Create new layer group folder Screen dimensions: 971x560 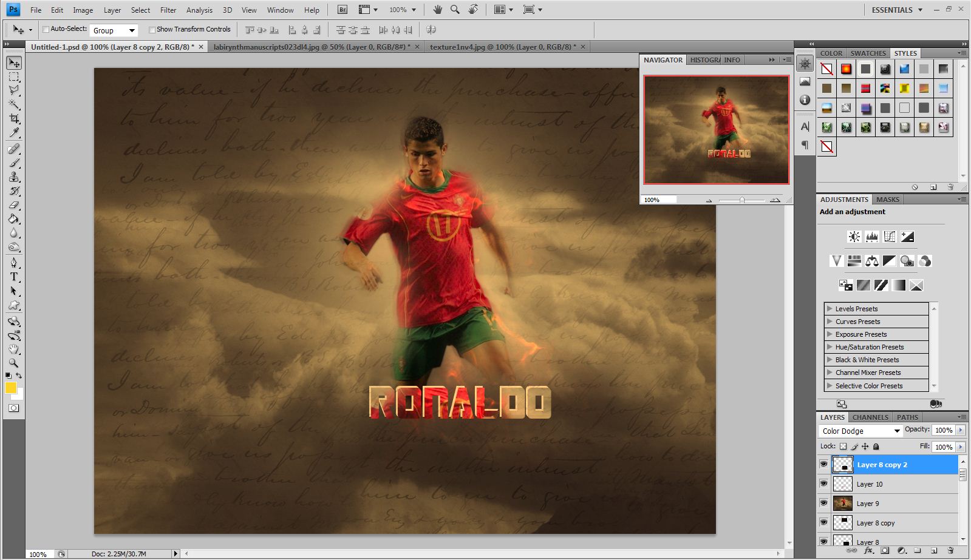pos(918,551)
